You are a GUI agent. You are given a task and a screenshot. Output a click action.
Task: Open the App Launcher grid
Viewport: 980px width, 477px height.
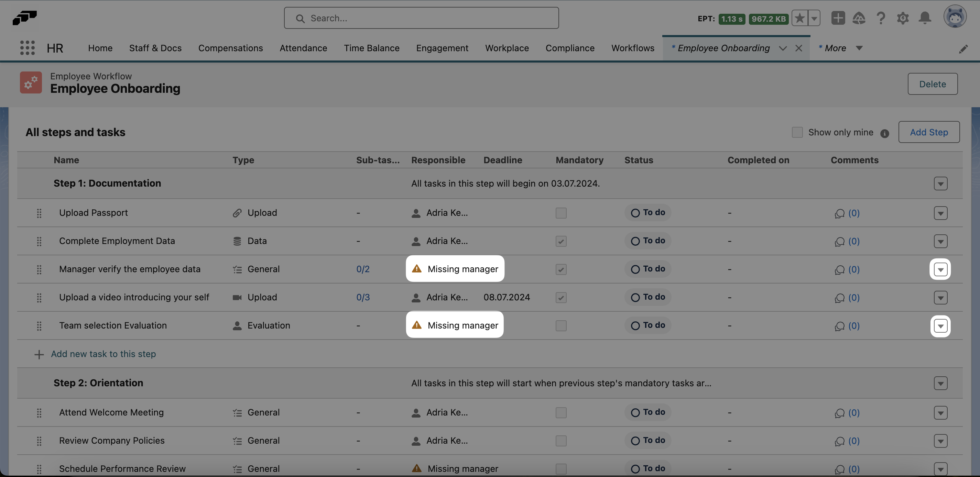click(27, 48)
